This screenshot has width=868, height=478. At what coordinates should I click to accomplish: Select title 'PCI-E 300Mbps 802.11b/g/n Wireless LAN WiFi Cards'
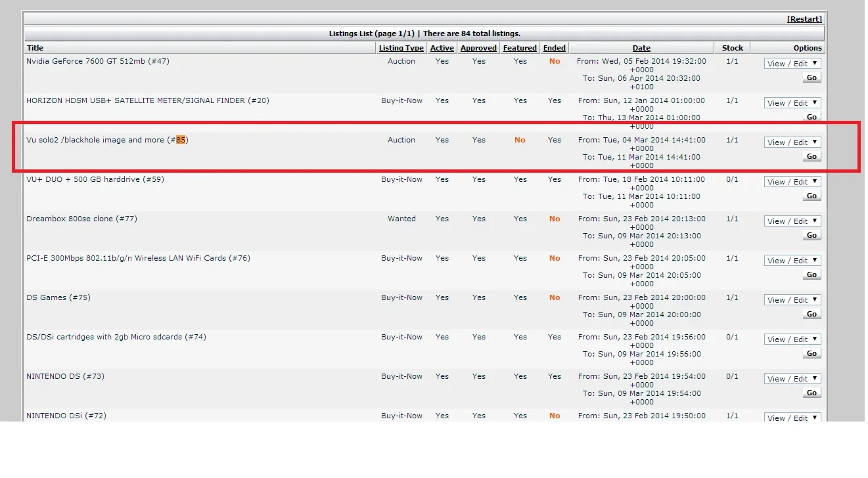[x=126, y=258]
